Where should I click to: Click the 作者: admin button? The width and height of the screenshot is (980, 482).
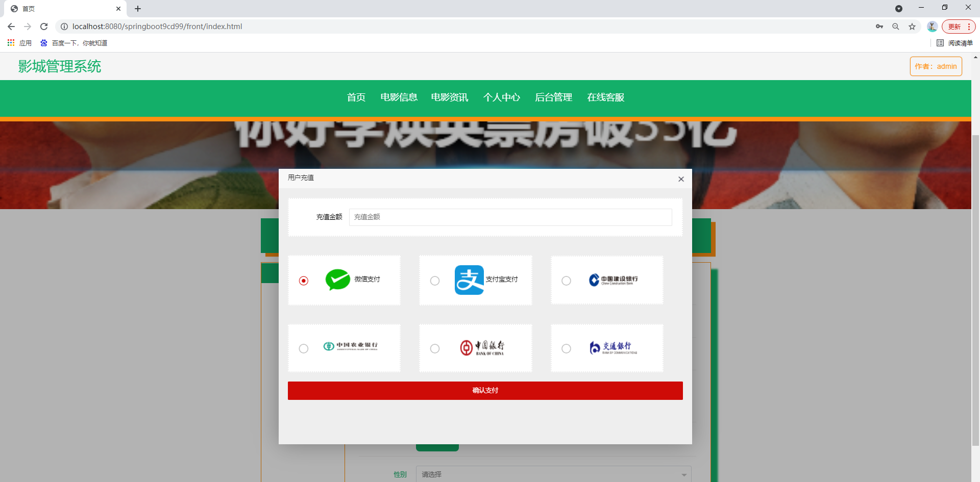click(936, 66)
